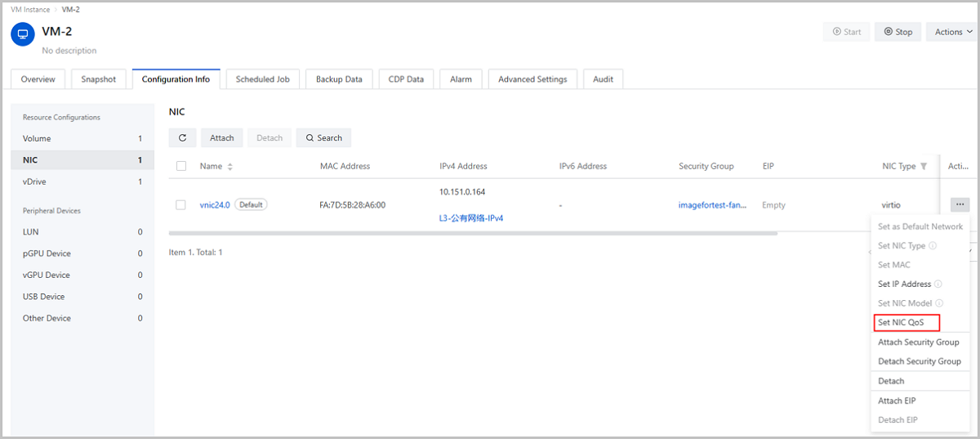Switch to the Snapshot tab
This screenshot has width=980, height=439.
click(99, 79)
